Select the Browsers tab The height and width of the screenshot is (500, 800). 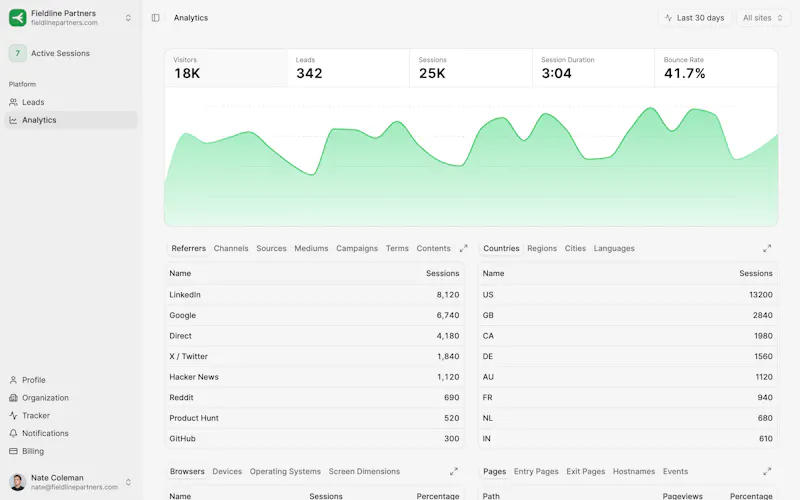click(x=187, y=471)
